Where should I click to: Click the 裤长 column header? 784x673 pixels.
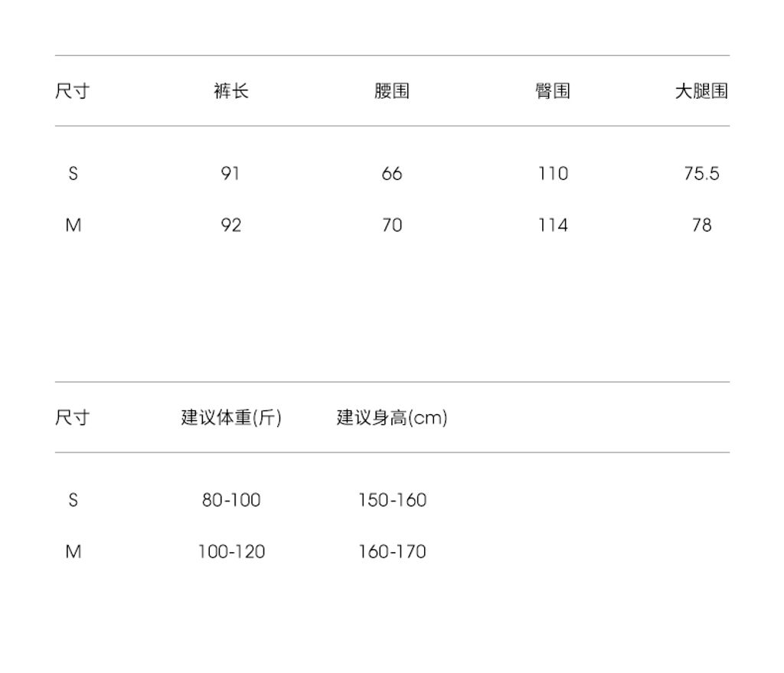[x=230, y=91]
